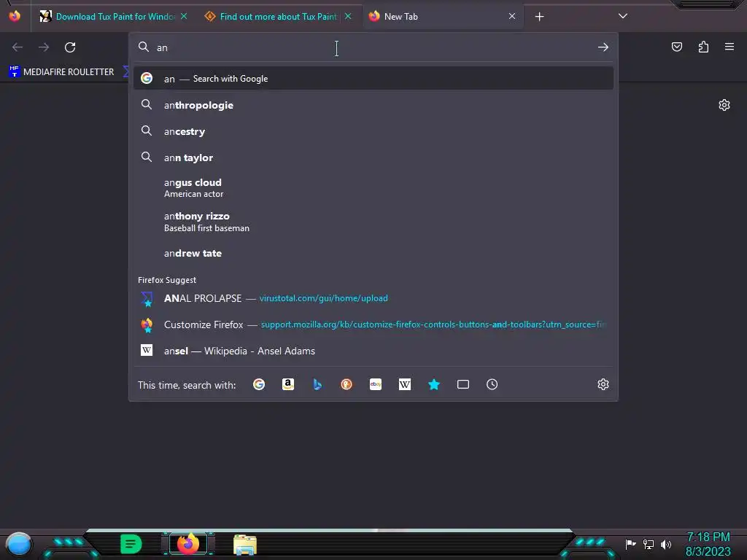Select the ancestry suggestion
The image size is (747, 560).
373,131
